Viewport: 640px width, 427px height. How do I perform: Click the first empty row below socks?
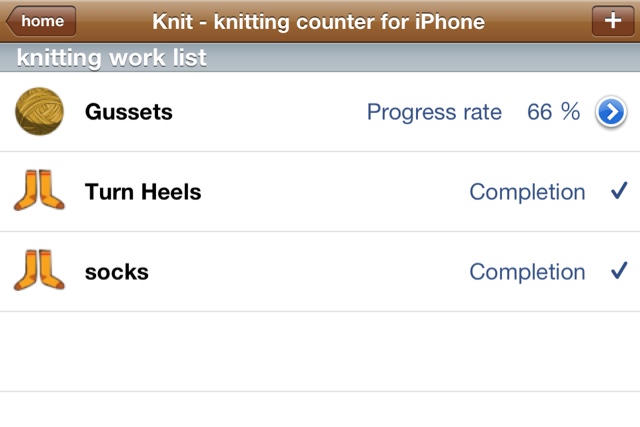pos(320,350)
